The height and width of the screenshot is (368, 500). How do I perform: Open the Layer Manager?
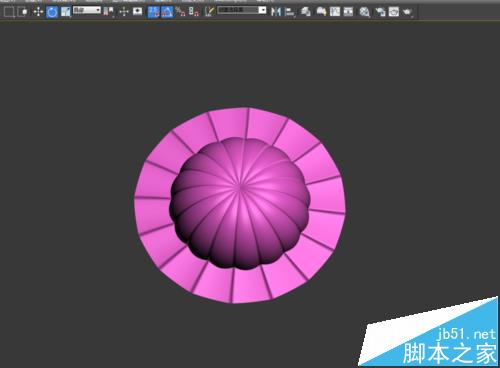pyautogui.click(x=306, y=12)
